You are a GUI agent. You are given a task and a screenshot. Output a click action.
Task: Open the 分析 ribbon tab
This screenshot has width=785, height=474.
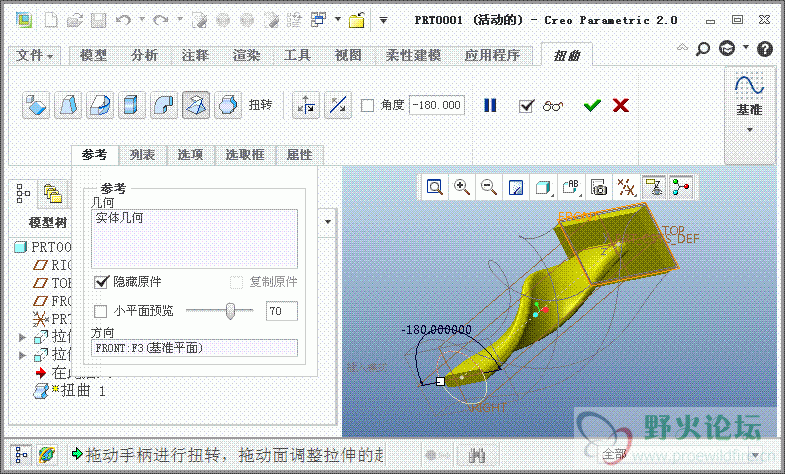coord(145,55)
